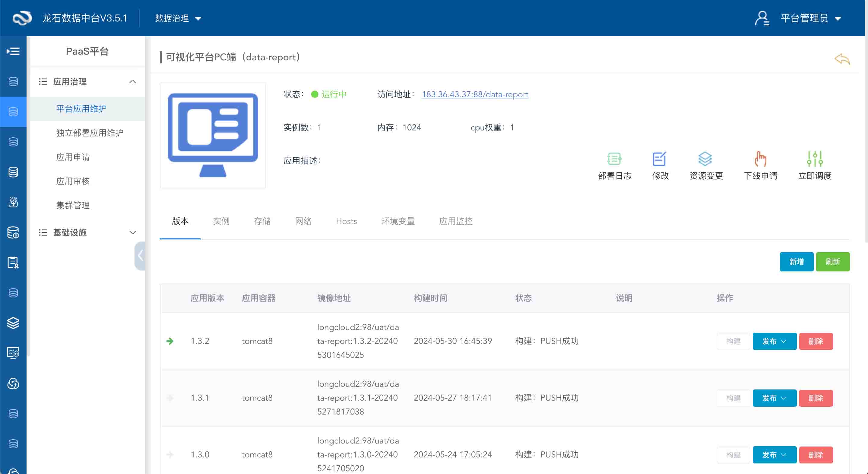The width and height of the screenshot is (868, 474).
Task: Click the 应用版本 column header
Action: (207, 298)
